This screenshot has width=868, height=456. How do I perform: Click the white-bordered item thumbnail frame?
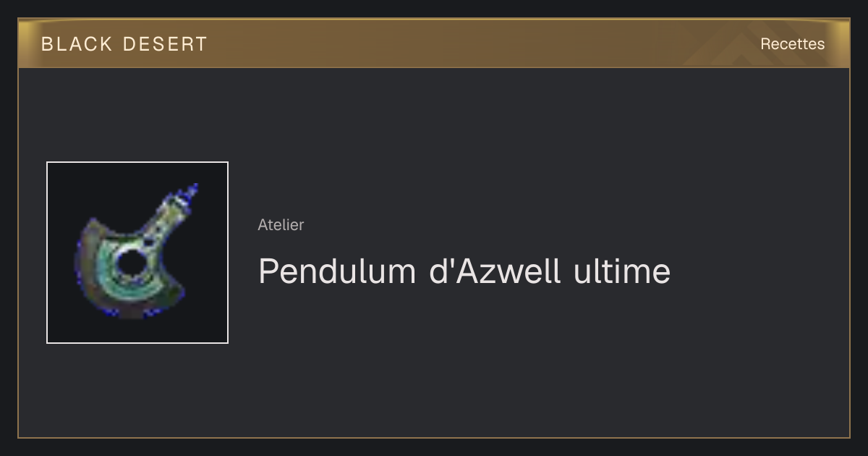click(x=137, y=253)
